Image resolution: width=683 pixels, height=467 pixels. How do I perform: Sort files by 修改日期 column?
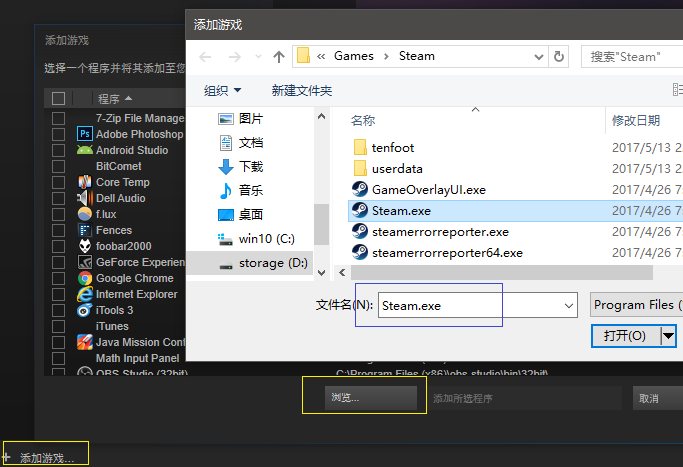(x=636, y=121)
